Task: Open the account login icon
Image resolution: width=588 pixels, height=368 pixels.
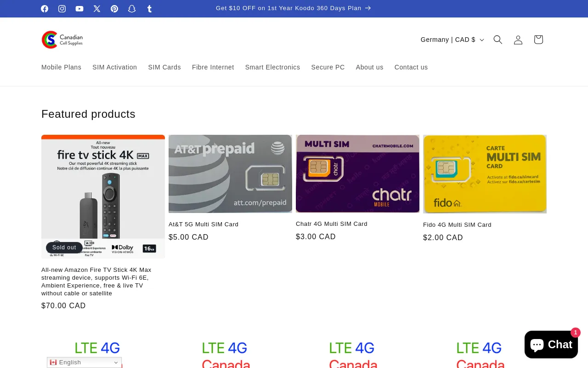Action: (518, 40)
